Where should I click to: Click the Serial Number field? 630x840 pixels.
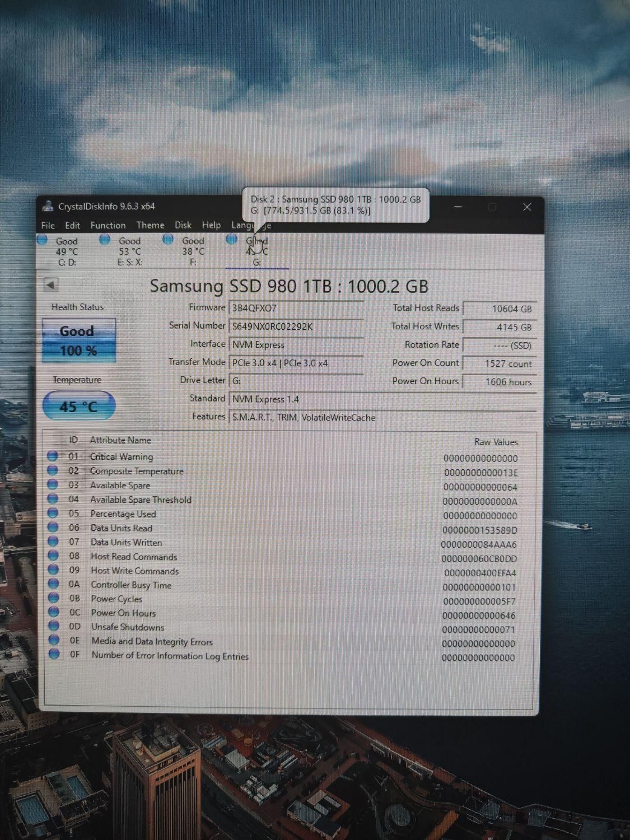point(296,326)
